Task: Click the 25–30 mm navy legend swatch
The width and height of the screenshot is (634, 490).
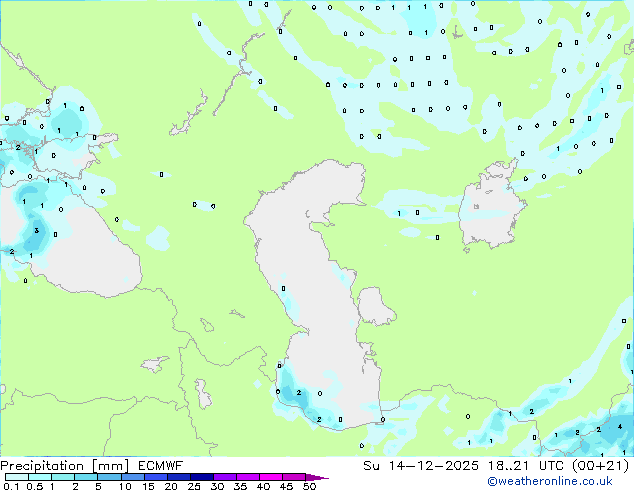Action: click(x=201, y=477)
